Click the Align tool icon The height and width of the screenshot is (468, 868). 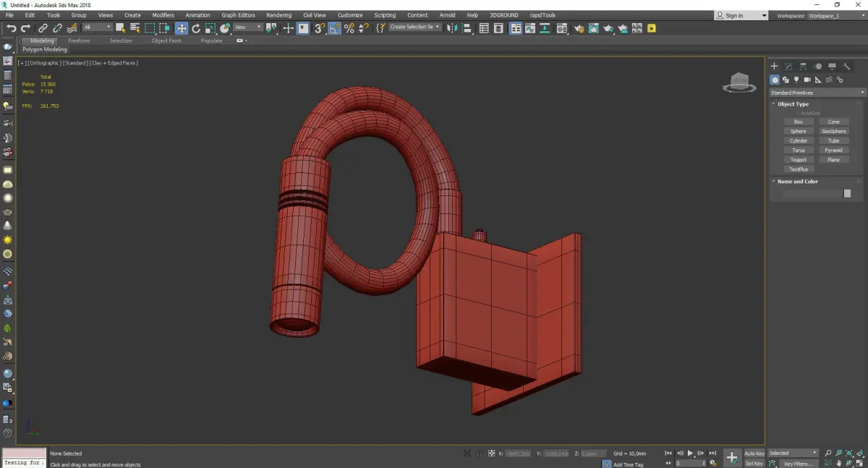[x=467, y=28]
